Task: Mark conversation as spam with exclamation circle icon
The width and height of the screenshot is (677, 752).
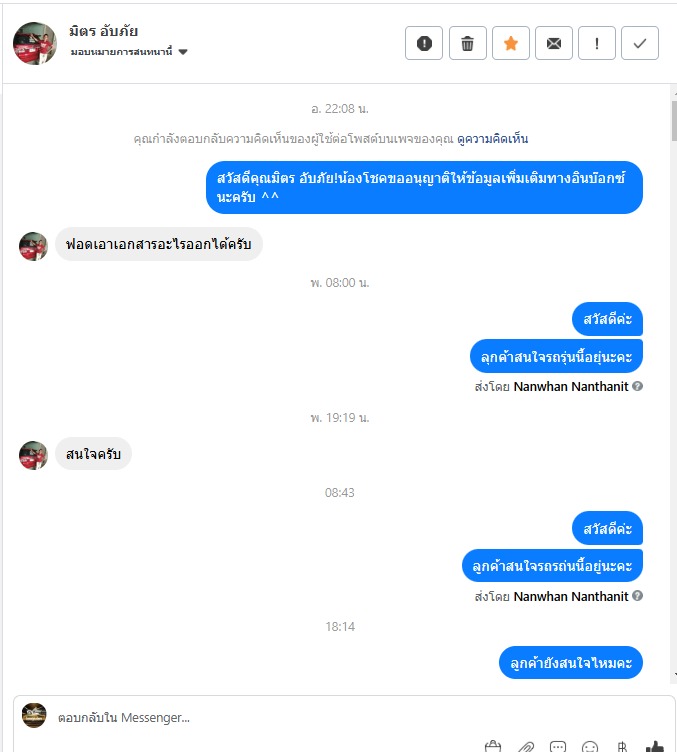Action: pyautogui.click(x=424, y=43)
